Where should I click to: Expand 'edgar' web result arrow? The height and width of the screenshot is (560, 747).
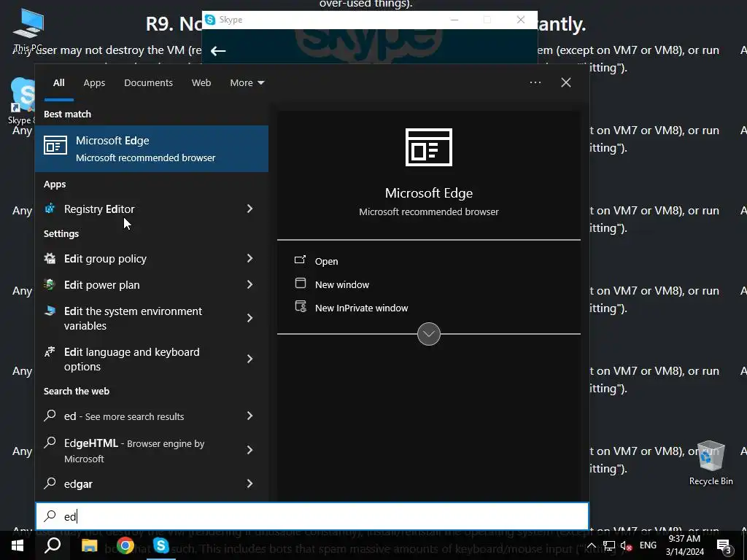point(250,484)
